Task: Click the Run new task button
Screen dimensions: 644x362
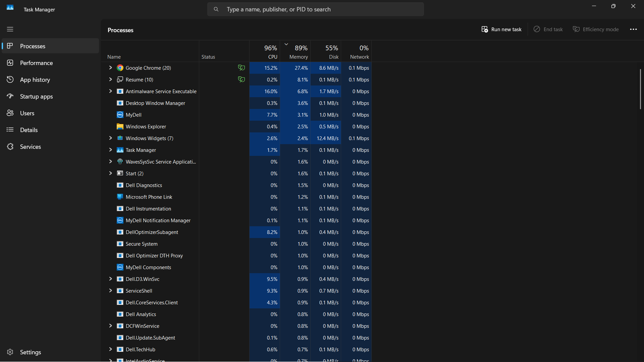Action: (501, 29)
